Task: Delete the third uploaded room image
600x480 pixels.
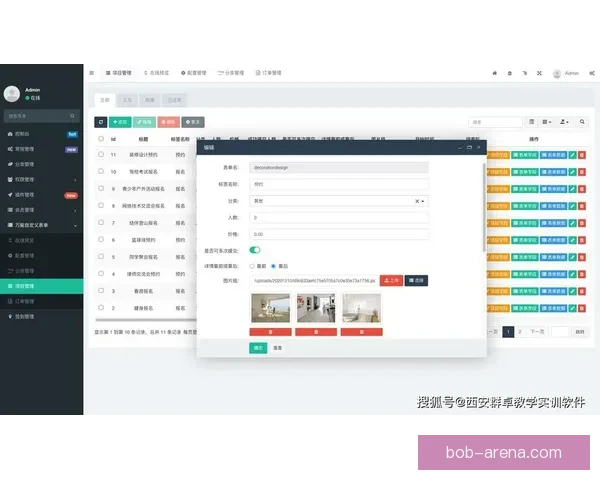Action: (362, 332)
